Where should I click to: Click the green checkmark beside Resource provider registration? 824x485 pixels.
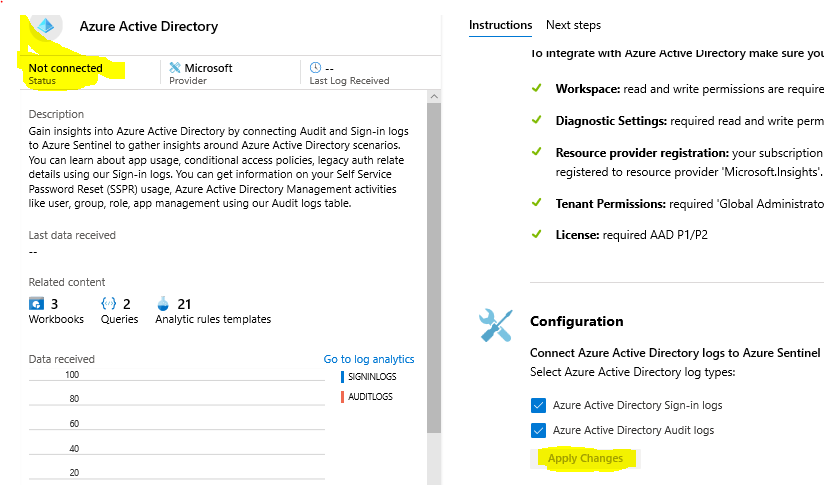pos(537,152)
